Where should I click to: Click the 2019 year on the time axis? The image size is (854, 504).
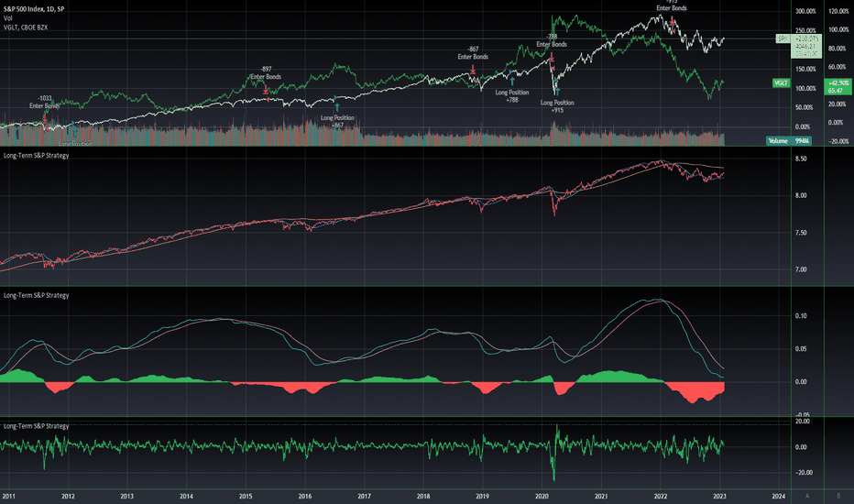483,497
